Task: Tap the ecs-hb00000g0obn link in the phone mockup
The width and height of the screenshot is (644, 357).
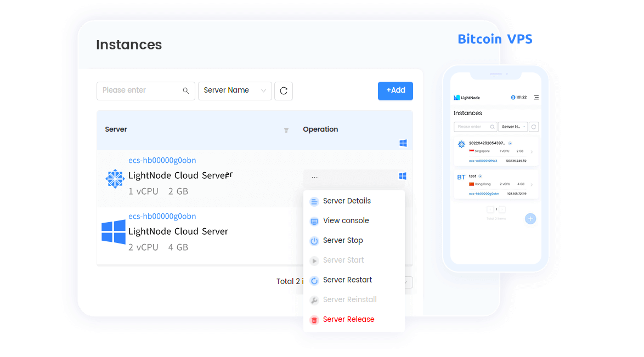Action: [x=484, y=194]
